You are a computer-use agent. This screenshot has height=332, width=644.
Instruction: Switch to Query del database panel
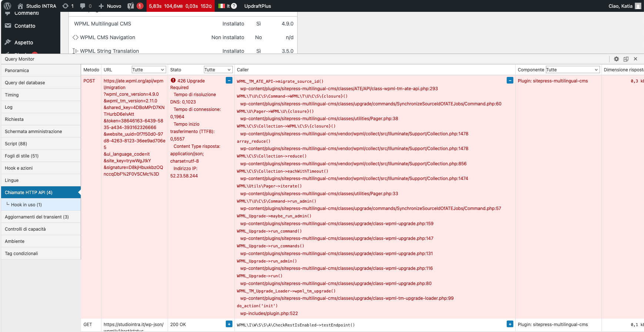[41, 82]
